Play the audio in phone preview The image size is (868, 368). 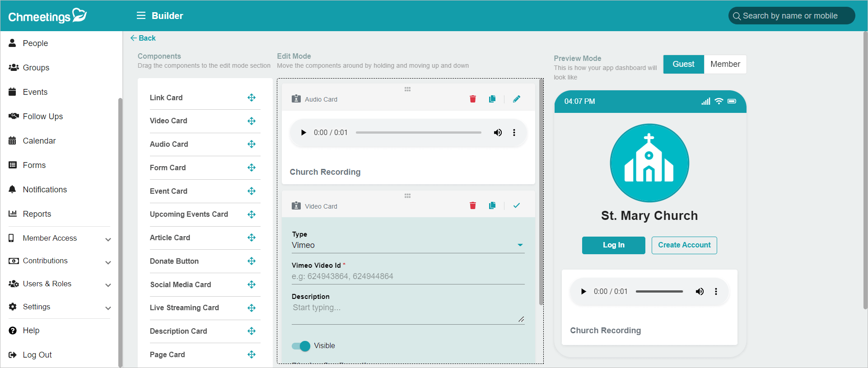click(x=583, y=292)
